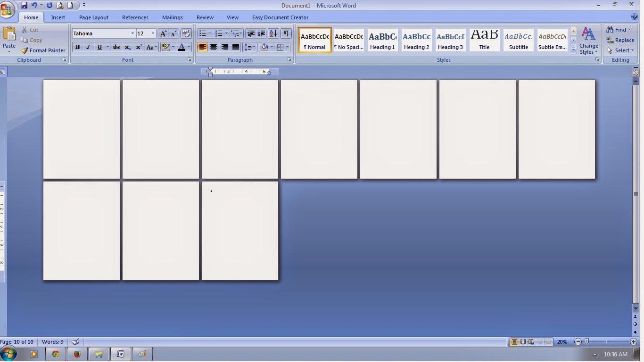644x362 pixels.
Task: Open word count via Words: 9 status
Action: click(52, 342)
